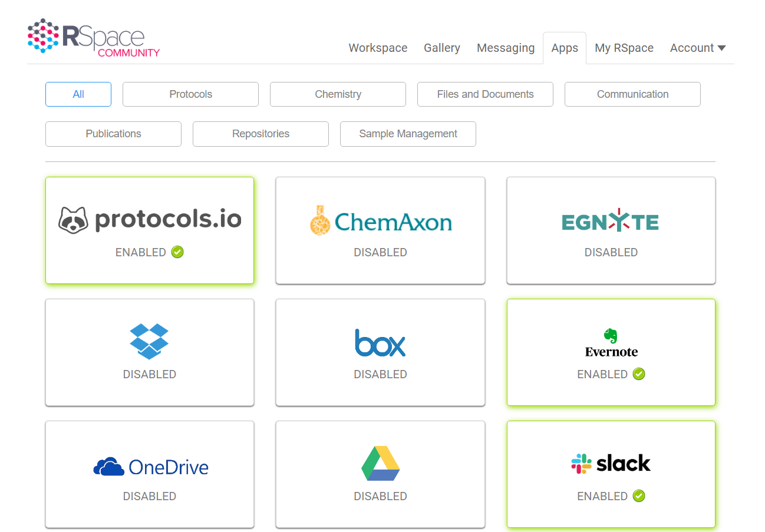Filter apps by Publications
The image size is (765, 532).
[113, 134]
